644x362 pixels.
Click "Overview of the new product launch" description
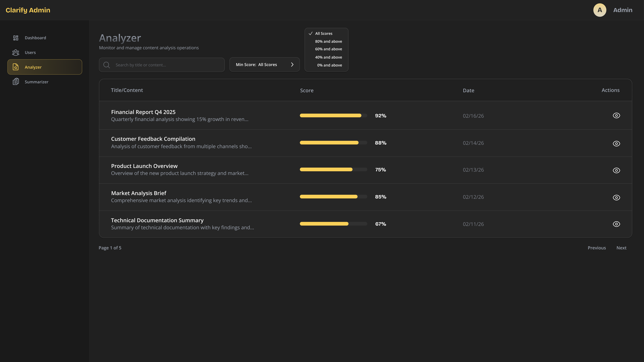pyautogui.click(x=180, y=173)
